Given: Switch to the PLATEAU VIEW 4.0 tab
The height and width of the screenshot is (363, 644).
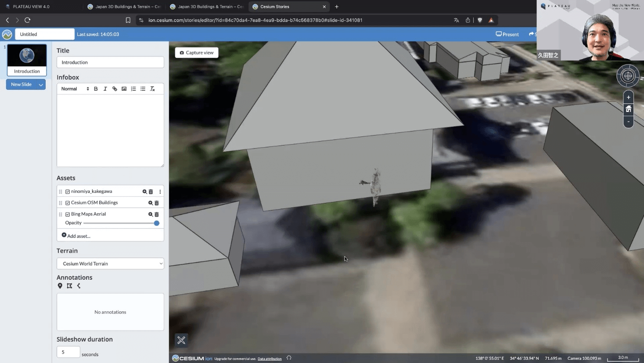Looking at the screenshot, I should 31,7.
